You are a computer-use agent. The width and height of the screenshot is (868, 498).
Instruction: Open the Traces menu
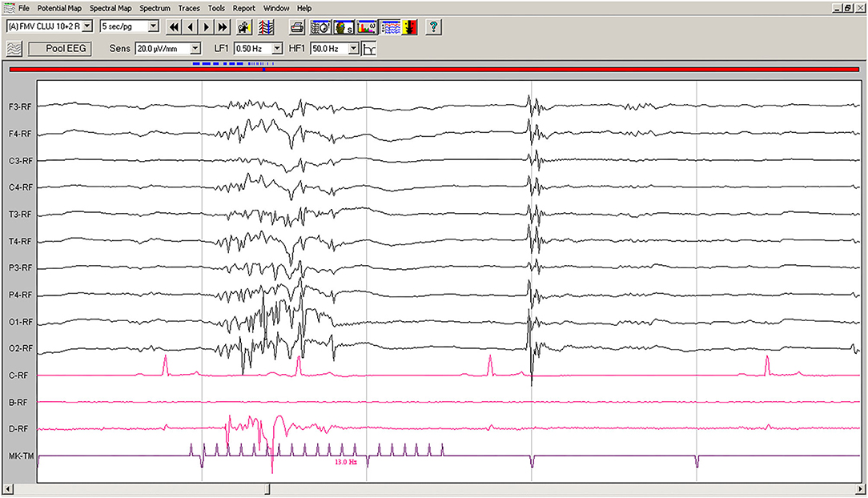click(189, 8)
